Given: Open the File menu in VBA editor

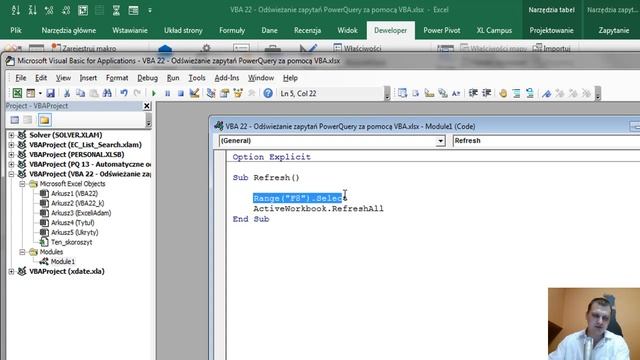Looking at the screenshot, I should point(20,78).
